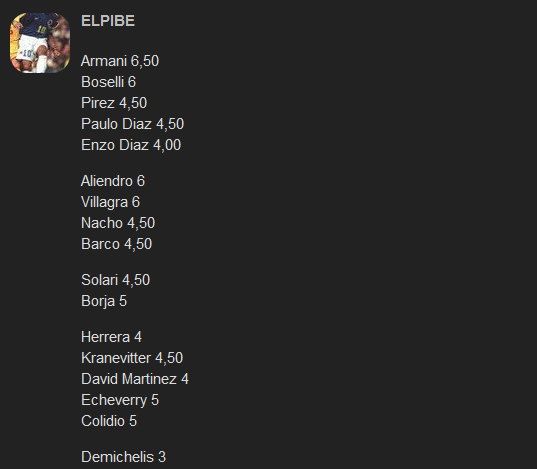
Task: Select the Paulo Diaz 4,50 entry
Action: click(x=133, y=124)
